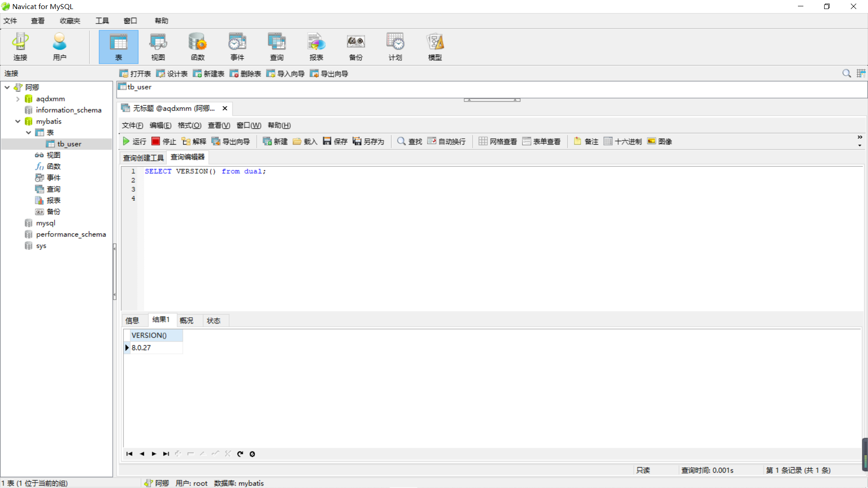The width and height of the screenshot is (868, 488).
Task: Collapse the mybatis database node
Action: [x=18, y=121]
